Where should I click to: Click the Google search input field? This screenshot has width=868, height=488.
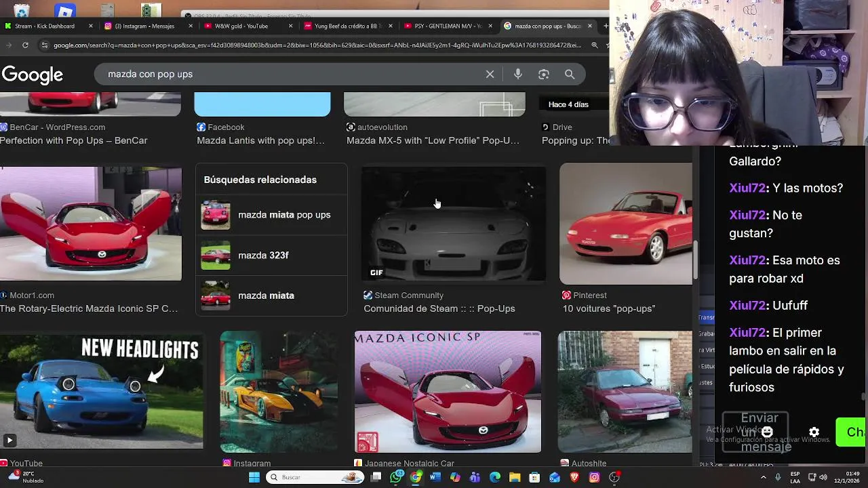(292, 75)
